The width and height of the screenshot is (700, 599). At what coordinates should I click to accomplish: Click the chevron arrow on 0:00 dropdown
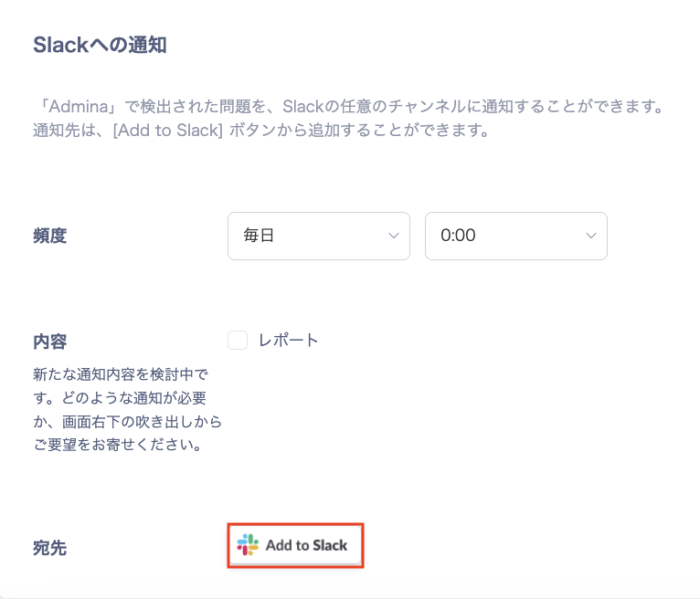[590, 236]
